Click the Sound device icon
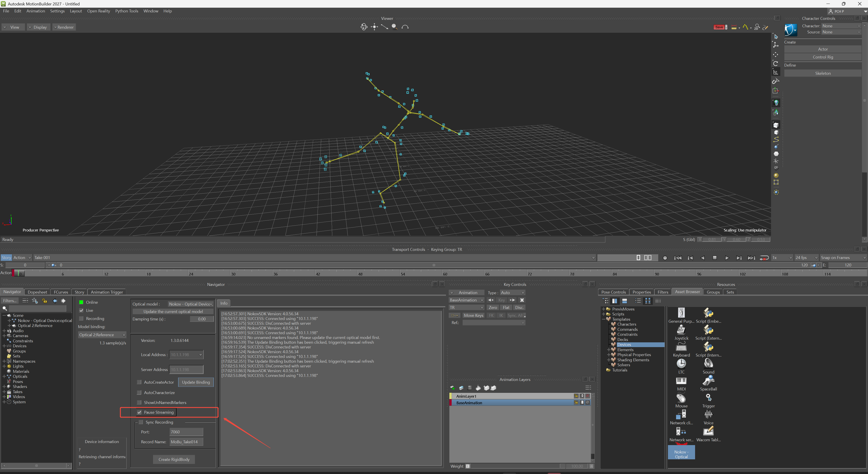The height and width of the screenshot is (474, 868). point(708,364)
